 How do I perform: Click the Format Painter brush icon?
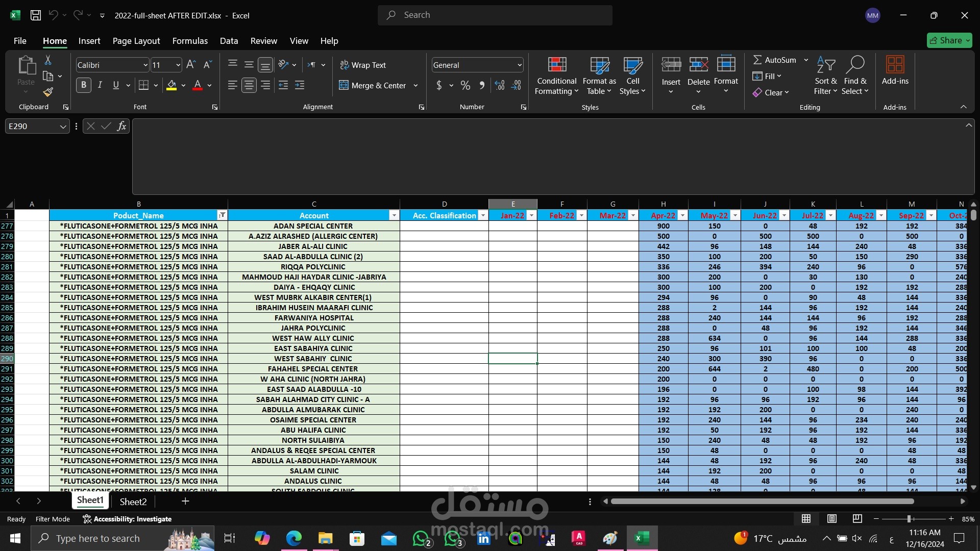tap(48, 92)
